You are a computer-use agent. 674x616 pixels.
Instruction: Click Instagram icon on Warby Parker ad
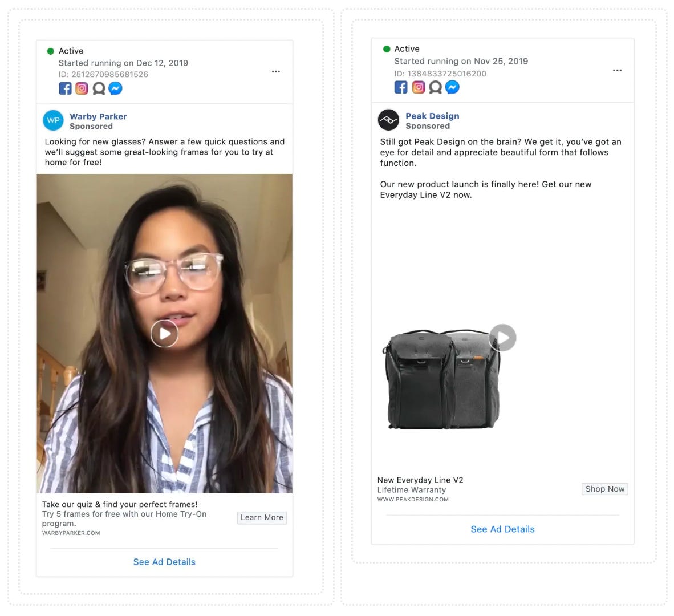click(82, 88)
